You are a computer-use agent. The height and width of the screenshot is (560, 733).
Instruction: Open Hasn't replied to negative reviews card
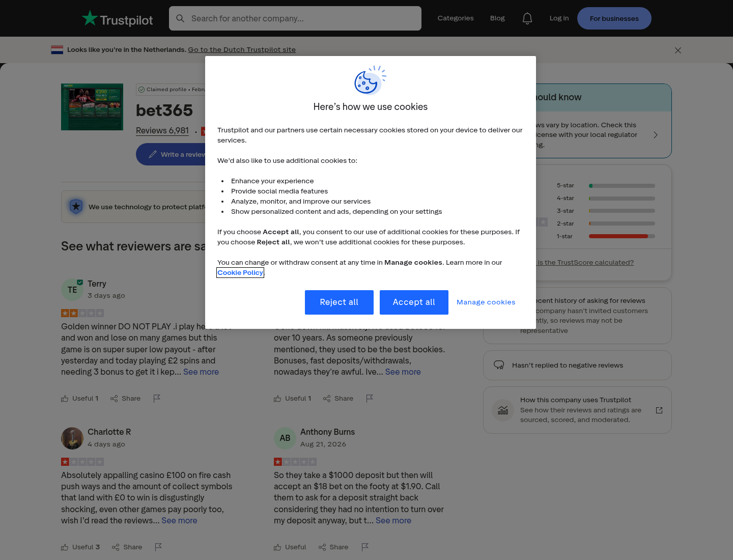[577, 365]
